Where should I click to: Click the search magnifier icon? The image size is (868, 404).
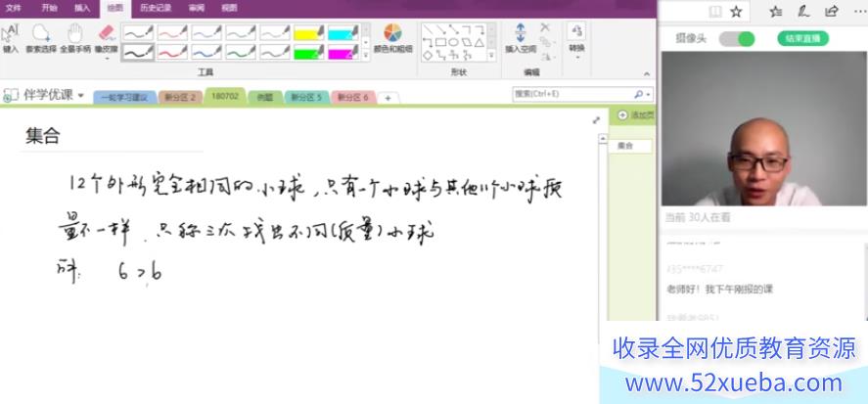point(639,94)
